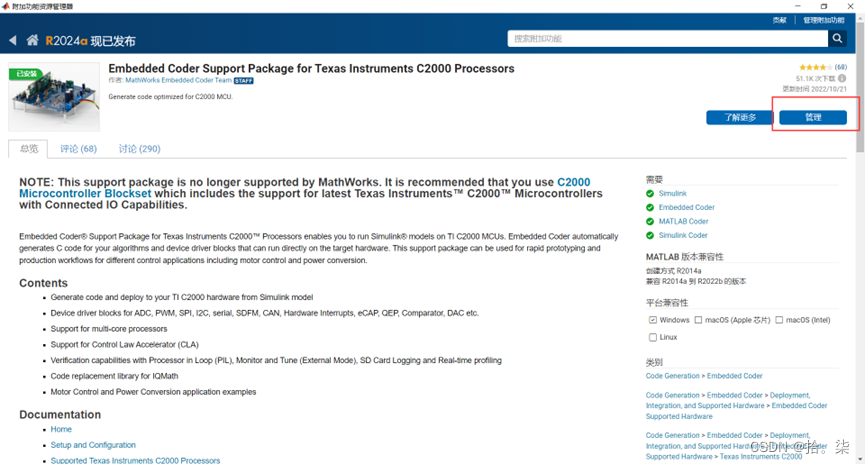Click the Documentation heading

coord(60,415)
